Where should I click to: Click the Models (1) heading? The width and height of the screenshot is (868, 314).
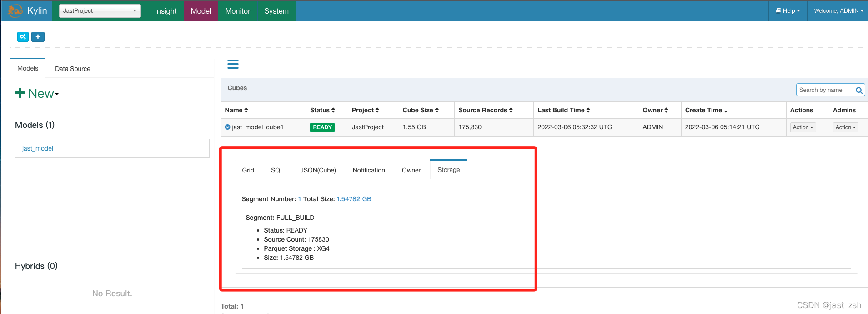pos(35,125)
